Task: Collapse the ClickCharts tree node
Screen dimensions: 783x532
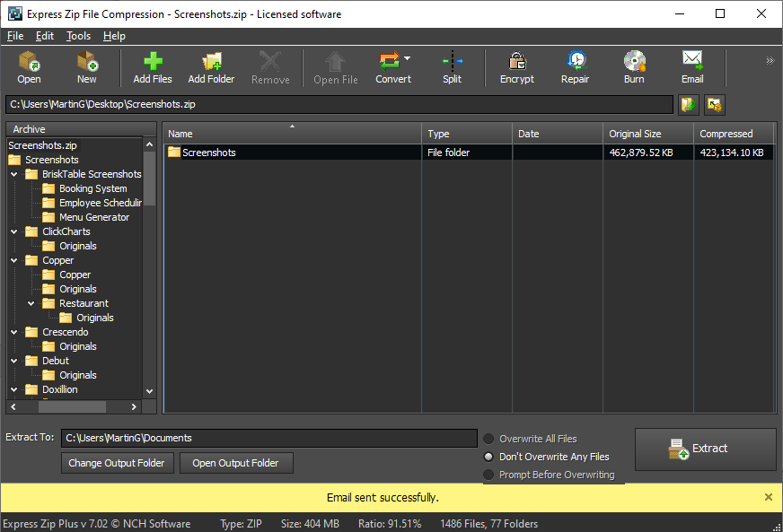Action: point(14,231)
